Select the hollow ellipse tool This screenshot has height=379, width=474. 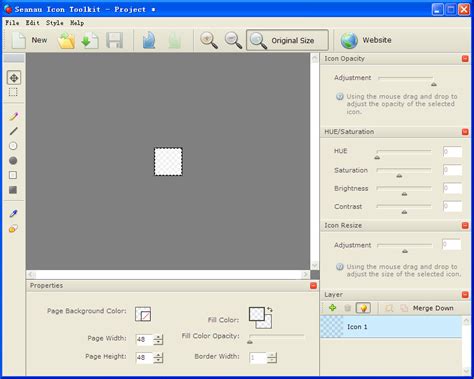point(13,146)
